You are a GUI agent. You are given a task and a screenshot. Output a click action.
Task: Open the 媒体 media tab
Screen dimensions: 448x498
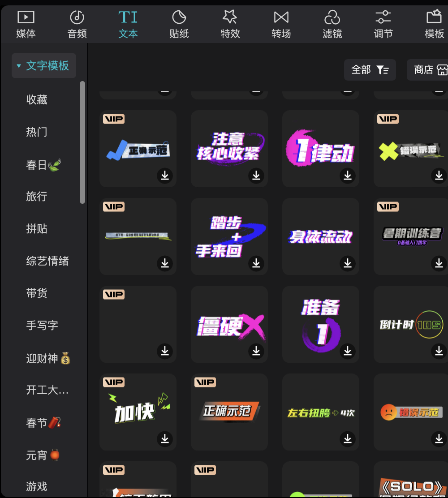(x=26, y=25)
